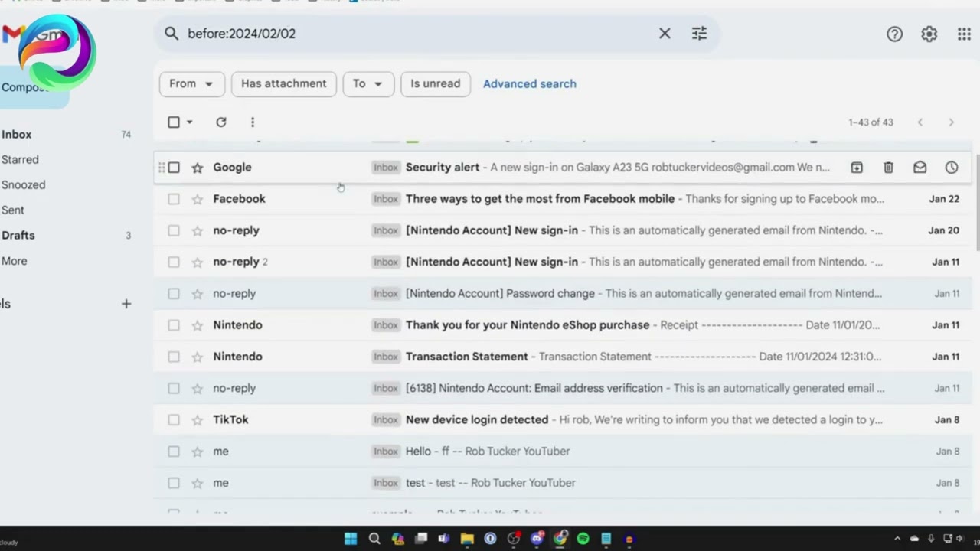Viewport: 980px width, 551px height.
Task: Open Spotify in the taskbar
Action: click(x=583, y=539)
